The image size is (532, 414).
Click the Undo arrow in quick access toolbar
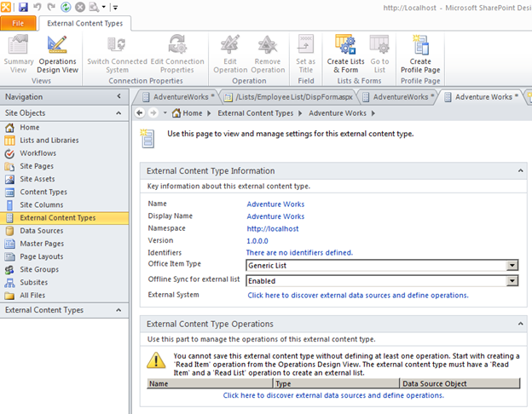[38, 7]
